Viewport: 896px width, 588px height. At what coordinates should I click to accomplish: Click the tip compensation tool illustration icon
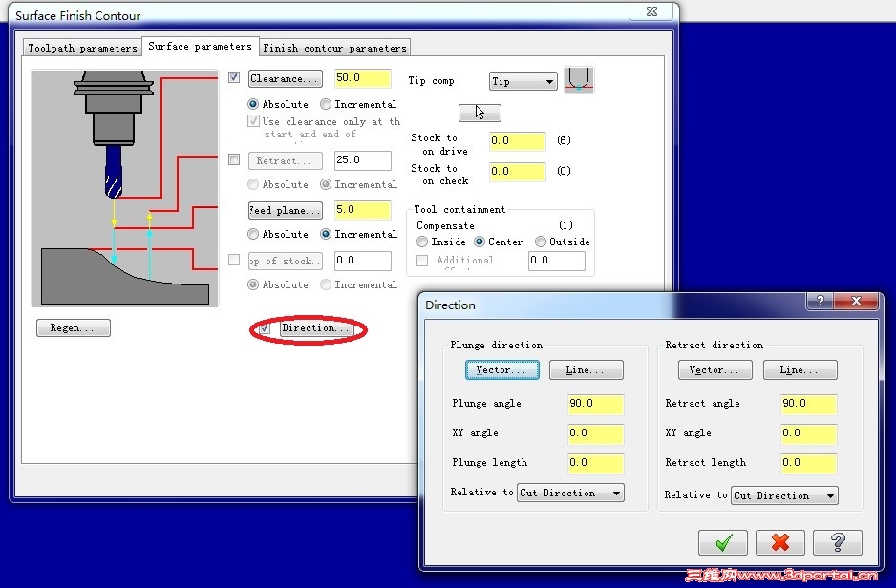click(x=579, y=79)
